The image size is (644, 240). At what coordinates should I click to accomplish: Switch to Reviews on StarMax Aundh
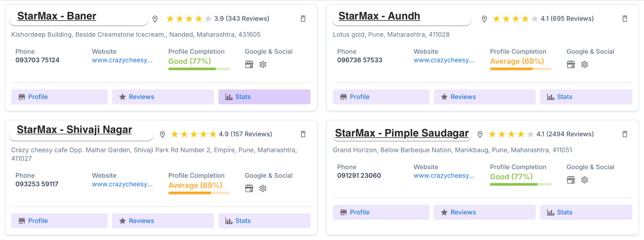(x=484, y=97)
